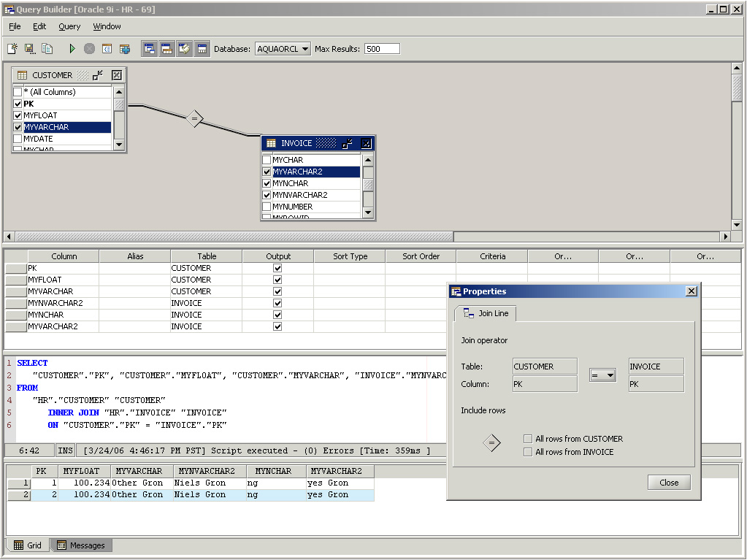Click the Copy toolbar icon
The width and height of the screenshot is (747, 560).
(x=47, y=49)
